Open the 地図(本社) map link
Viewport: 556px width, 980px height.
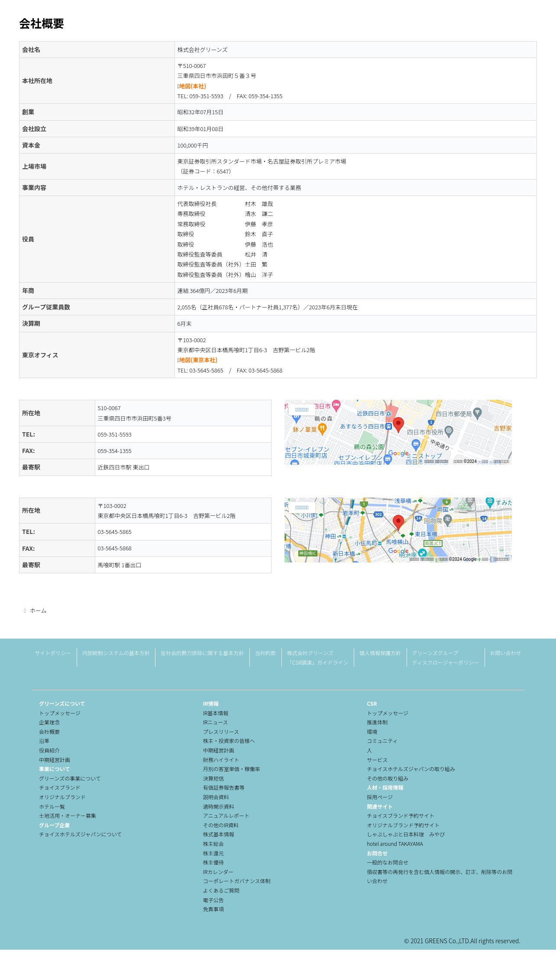192,86
